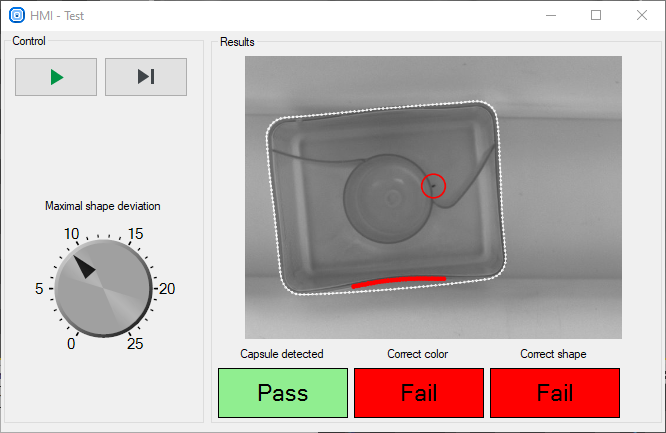Viewport: 666px width, 433px height.
Task: Minimize the HMI - Test window
Action: [549, 15]
